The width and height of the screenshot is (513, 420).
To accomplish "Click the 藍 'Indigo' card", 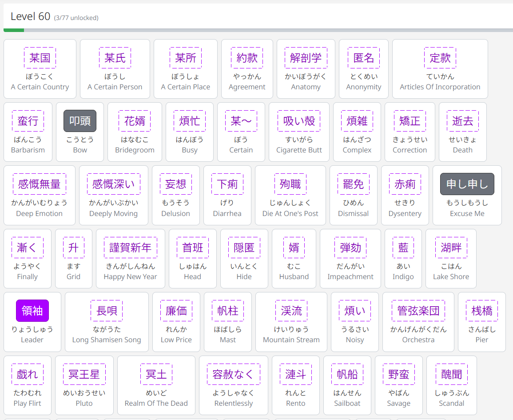I will (403, 259).
